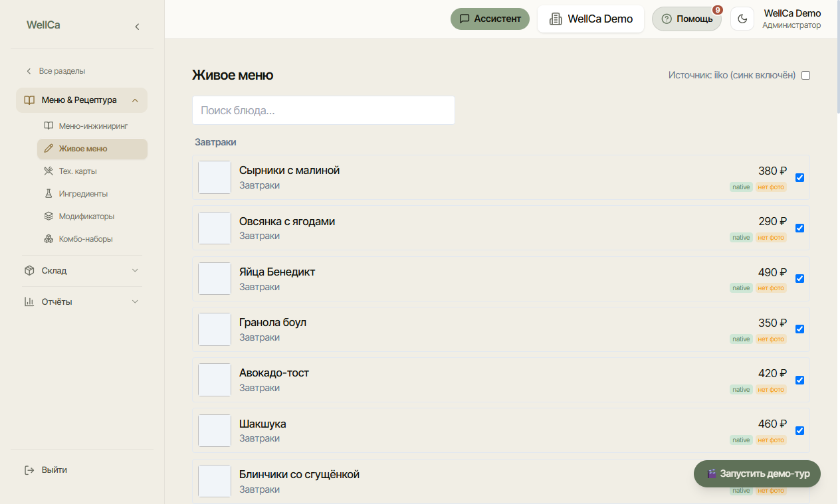Open the Шакшука photo placeholder
Screen dimensions: 840x504
click(x=215, y=431)
